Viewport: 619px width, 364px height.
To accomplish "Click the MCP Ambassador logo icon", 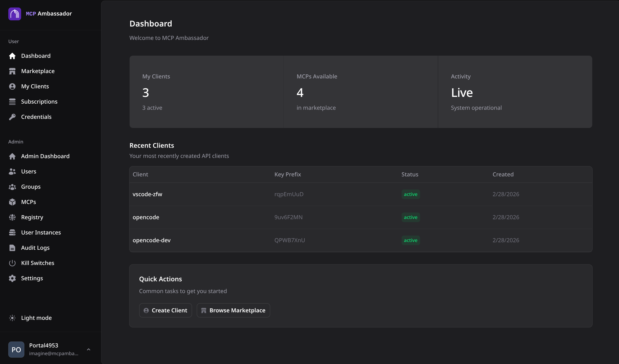I will tap(15, 14).
